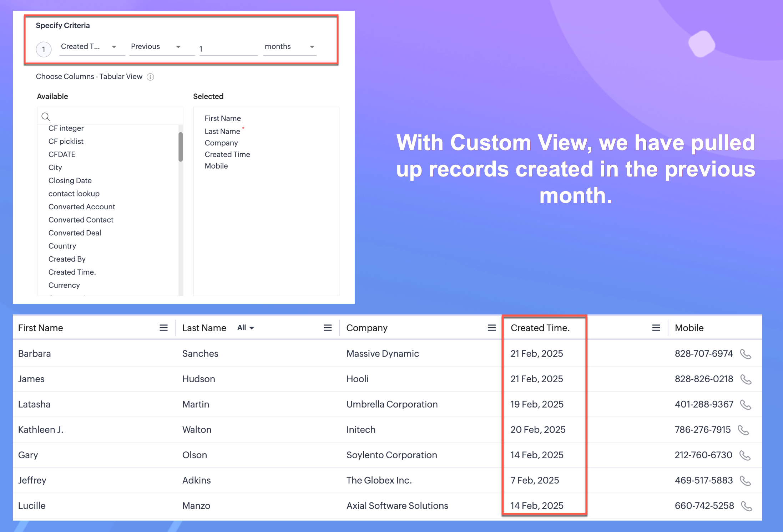Click phone icon beside 401-288-9367
Image resolution: width=783 pixels, height=532 pixels.
click(746, 405)
